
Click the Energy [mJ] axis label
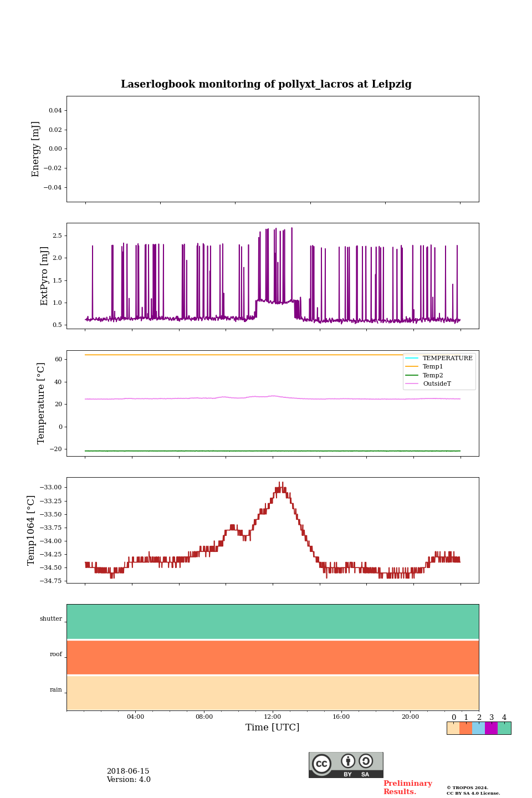pyautogui.click(x=35, y=149)
